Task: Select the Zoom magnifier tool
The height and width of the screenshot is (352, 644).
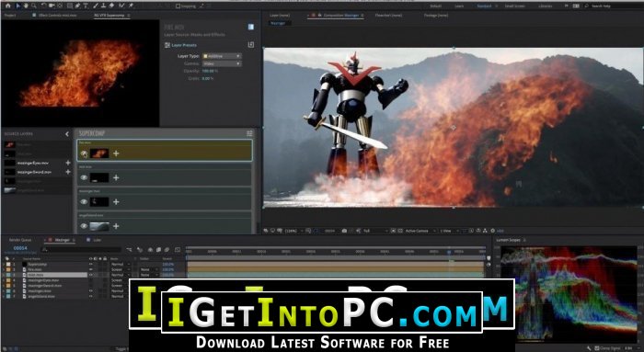Action: [x=34, y=6]
